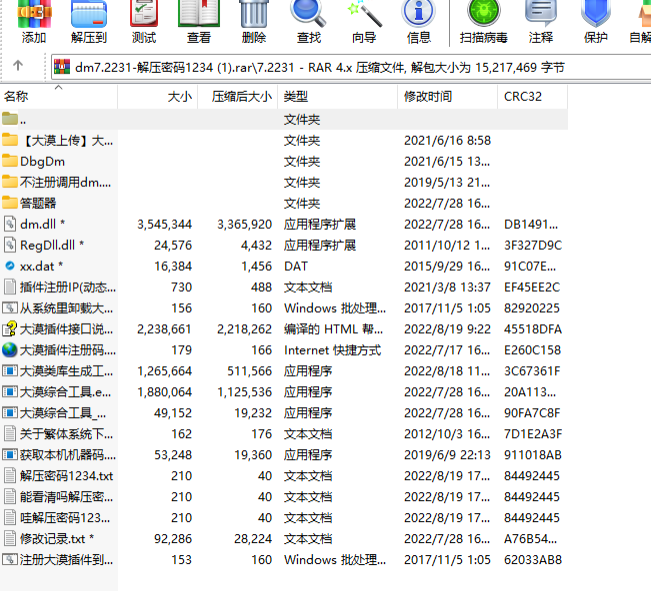Sort by 名称 column header
This screenshot has height=591, width=651.
coord(59,97)
